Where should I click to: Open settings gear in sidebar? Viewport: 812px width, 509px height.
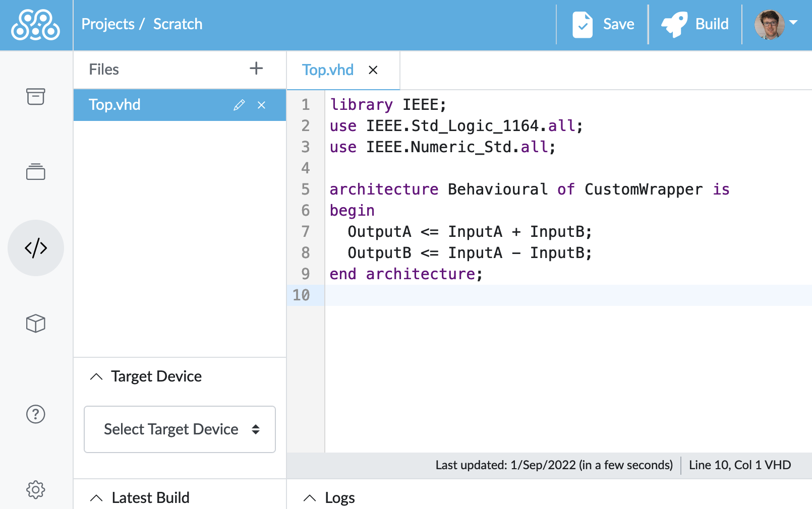point(36,489)
